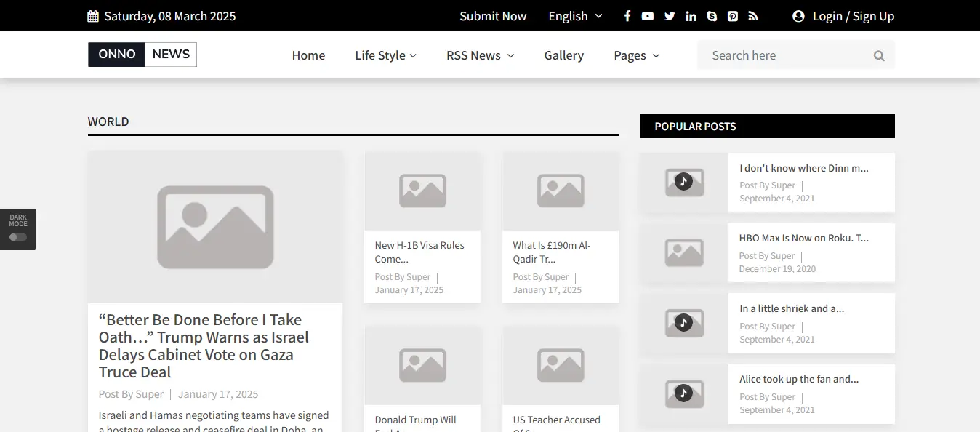Open the Gallery menu item
The width and height of the screenshot is (980, 432).
click(564, 55)
